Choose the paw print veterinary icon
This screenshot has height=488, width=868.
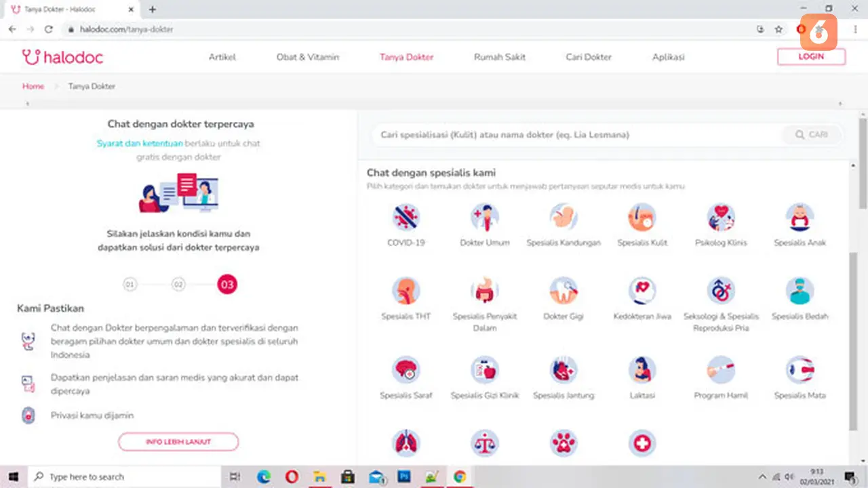click(564, 444)
